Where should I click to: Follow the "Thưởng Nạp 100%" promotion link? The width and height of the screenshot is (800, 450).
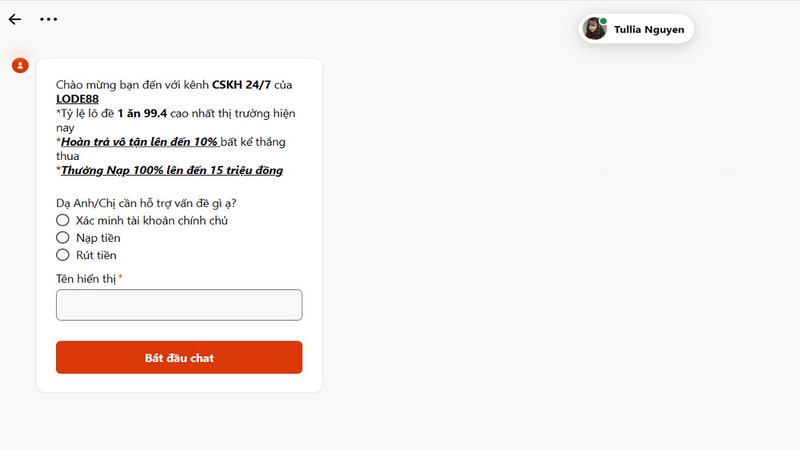[x=172, y=170]
